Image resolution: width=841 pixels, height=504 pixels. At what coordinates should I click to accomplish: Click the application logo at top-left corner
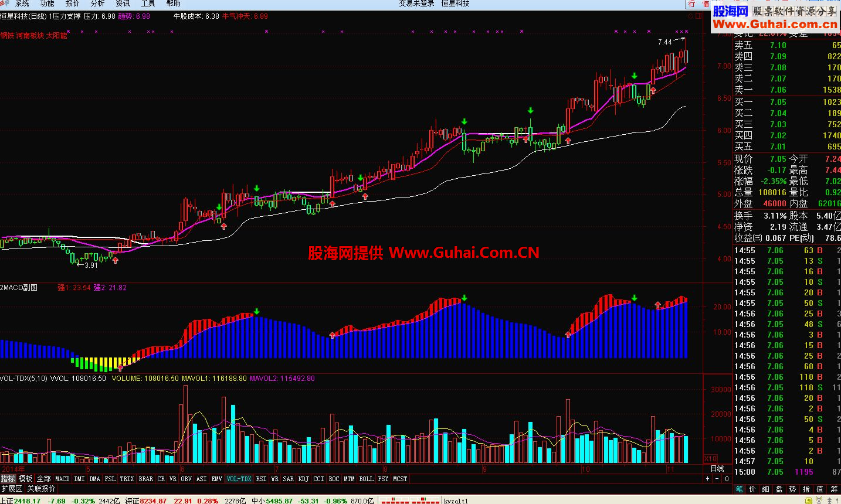pos(5,3)
